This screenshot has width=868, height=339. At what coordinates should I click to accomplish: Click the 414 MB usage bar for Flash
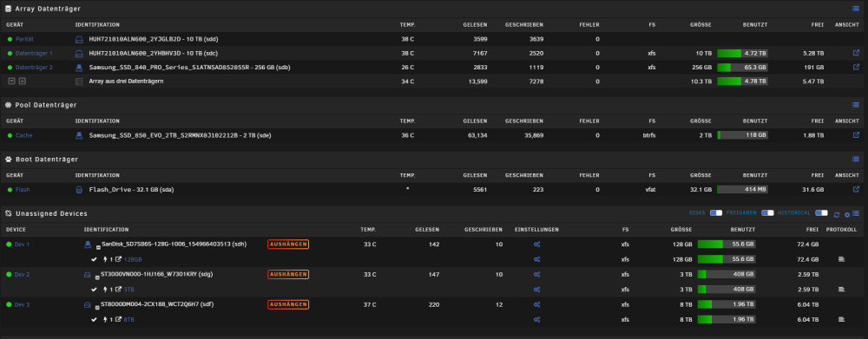coord(742,189)
